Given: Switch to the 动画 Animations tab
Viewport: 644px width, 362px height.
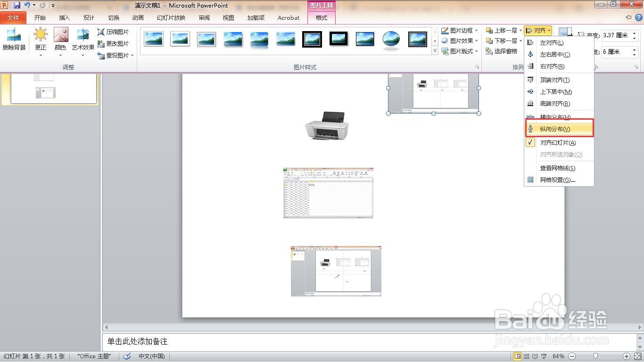Looking at the screenshot, I should tap(138, 17).
